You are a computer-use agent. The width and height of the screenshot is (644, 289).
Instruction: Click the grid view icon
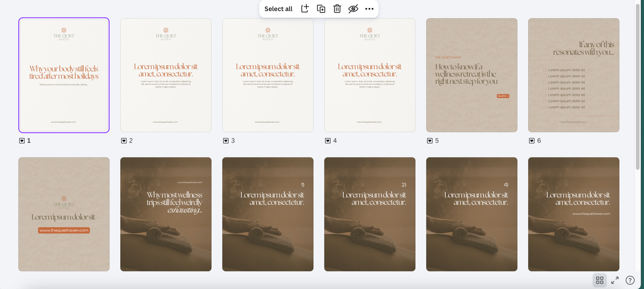[599, 280]
